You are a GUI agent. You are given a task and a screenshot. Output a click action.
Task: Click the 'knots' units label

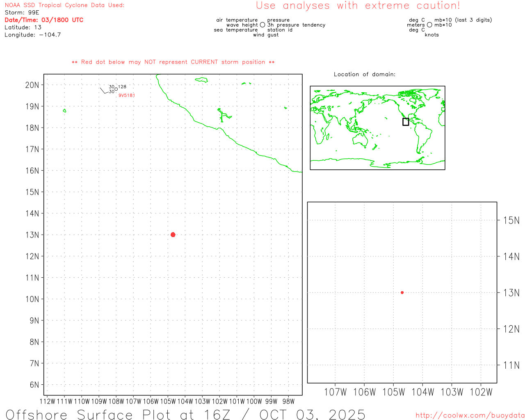click(432, 35)
